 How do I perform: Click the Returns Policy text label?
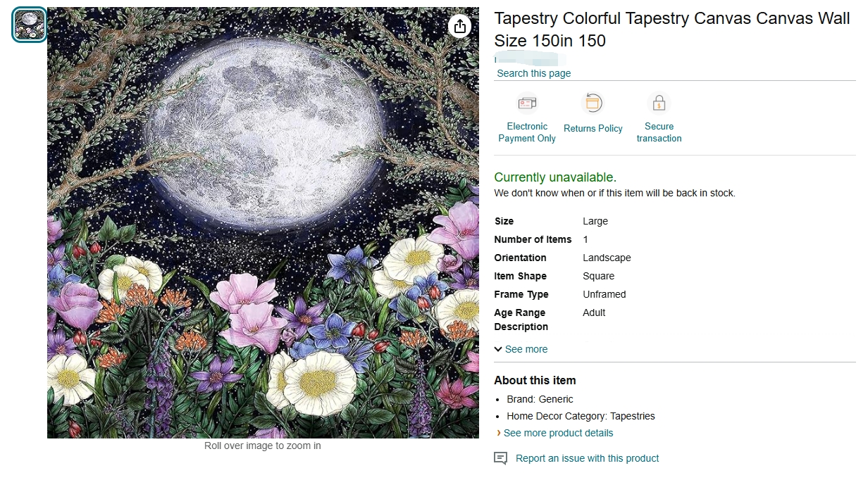[x=593, y=128]
